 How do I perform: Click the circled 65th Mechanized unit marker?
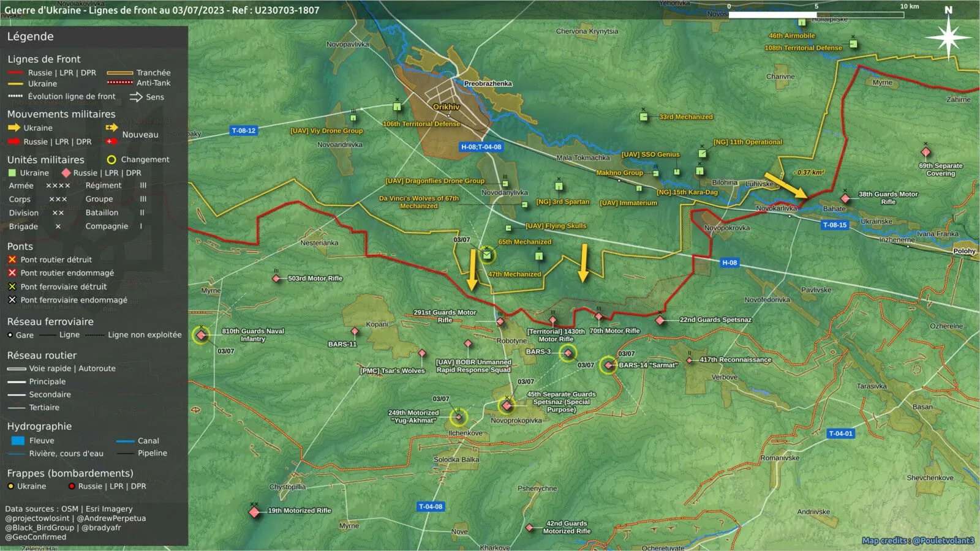[487, 254]
